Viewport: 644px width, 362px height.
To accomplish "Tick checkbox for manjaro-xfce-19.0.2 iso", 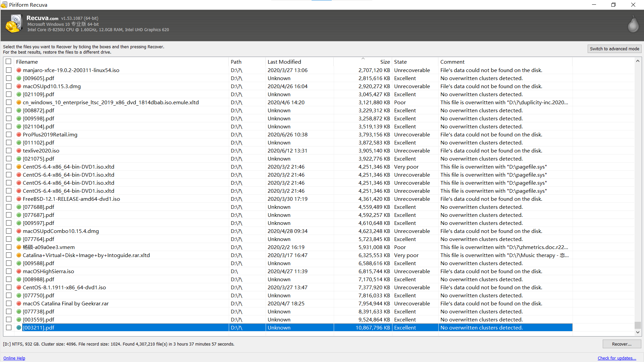I will [9, 70].
